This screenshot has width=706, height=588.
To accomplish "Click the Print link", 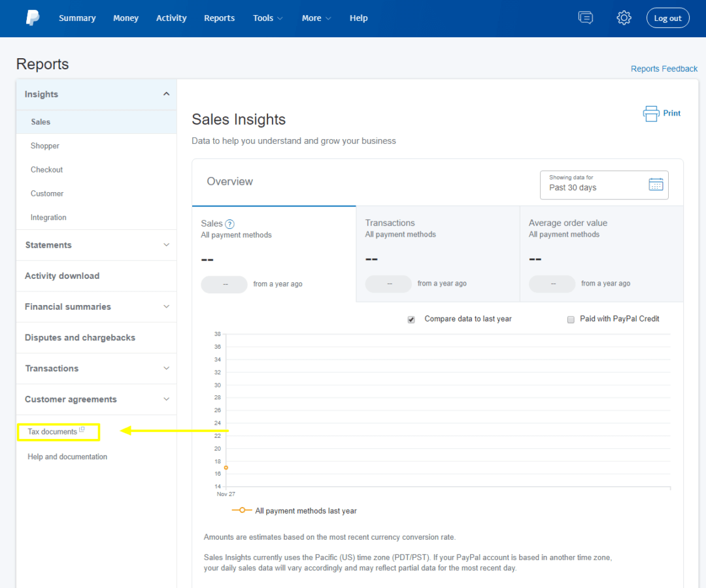I will 671,114.
